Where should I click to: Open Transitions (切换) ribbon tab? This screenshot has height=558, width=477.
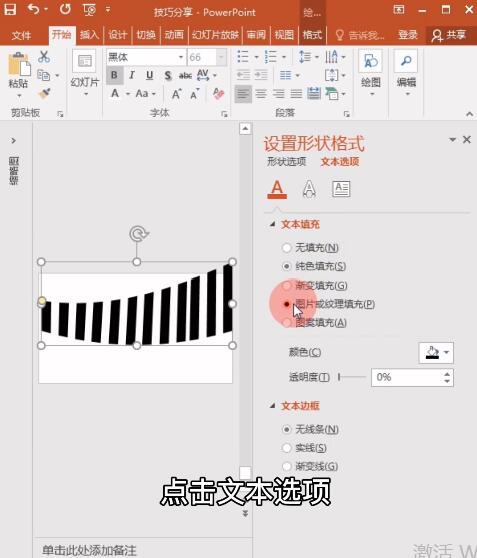pos(146,35)
